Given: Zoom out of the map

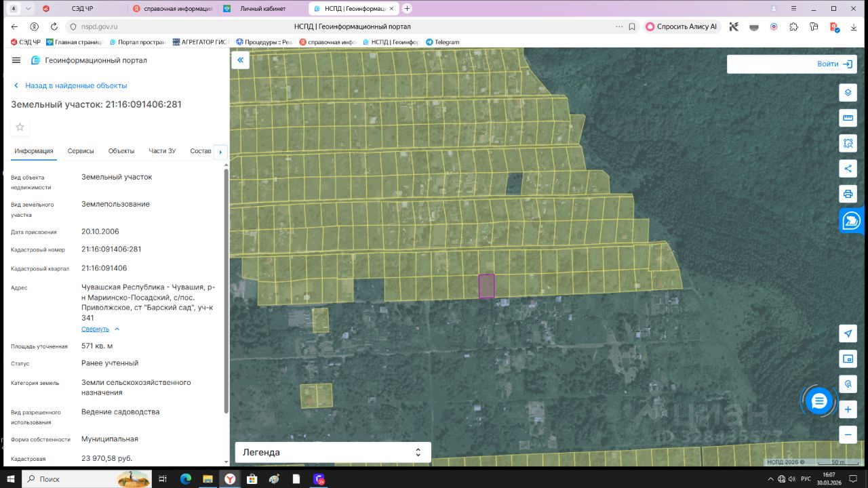Looking at the screenshot, I should click(x=847, y=434).
